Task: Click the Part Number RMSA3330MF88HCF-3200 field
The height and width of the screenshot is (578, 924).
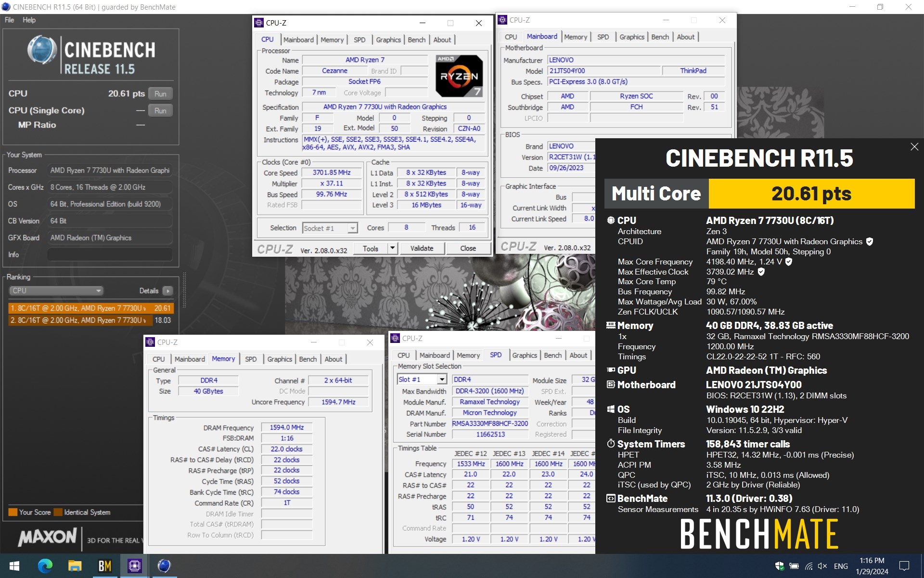Action: point(490,424)
